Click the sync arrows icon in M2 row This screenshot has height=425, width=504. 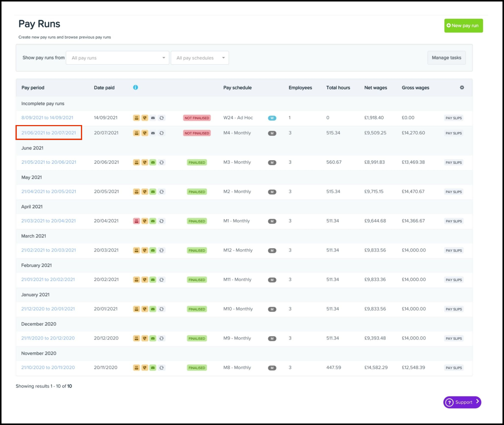tap(162, 192)
